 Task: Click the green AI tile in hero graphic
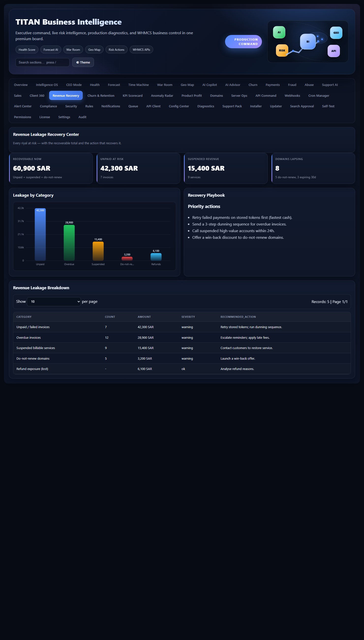coord(279,32)
